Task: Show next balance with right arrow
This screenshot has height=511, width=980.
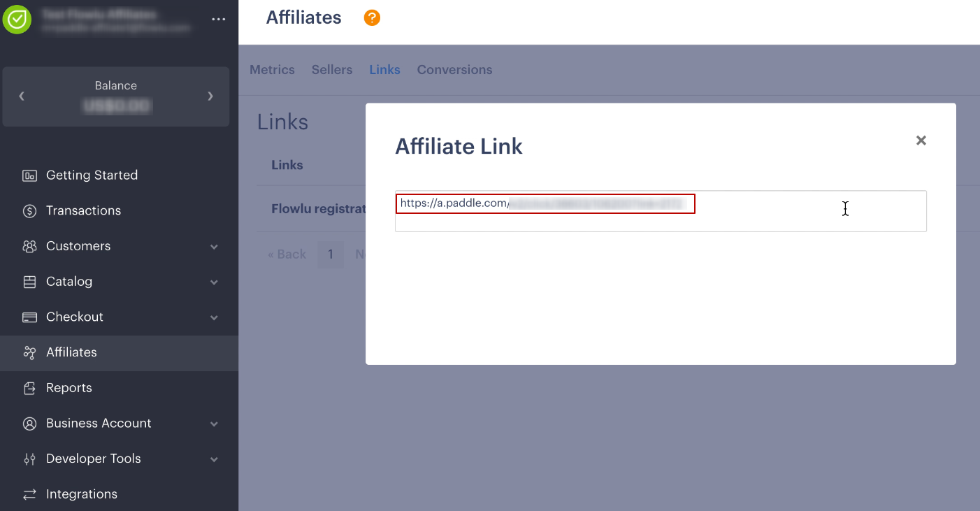Action: (210, 96)
